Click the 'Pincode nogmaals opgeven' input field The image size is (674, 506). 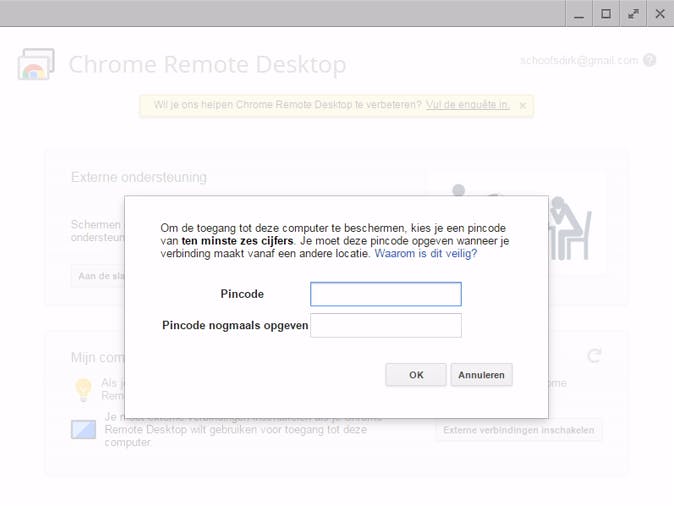pos(386,325)
